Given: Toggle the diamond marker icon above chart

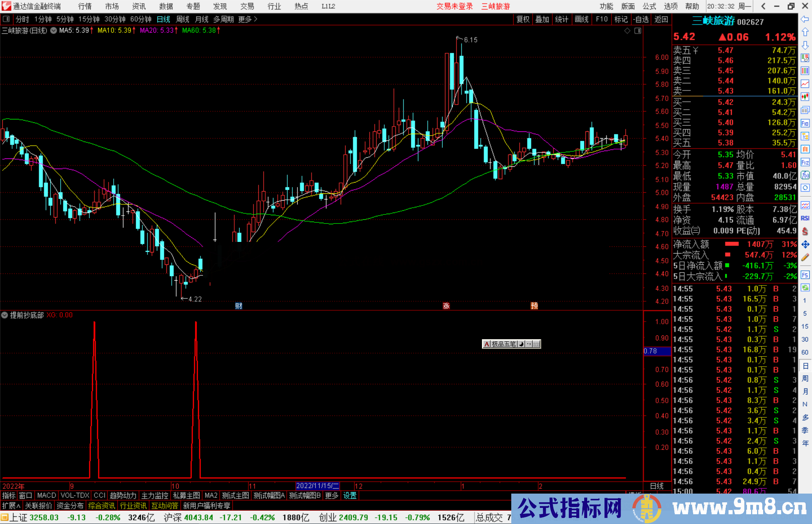Looking at the screenshot, I should click(627, 31).
